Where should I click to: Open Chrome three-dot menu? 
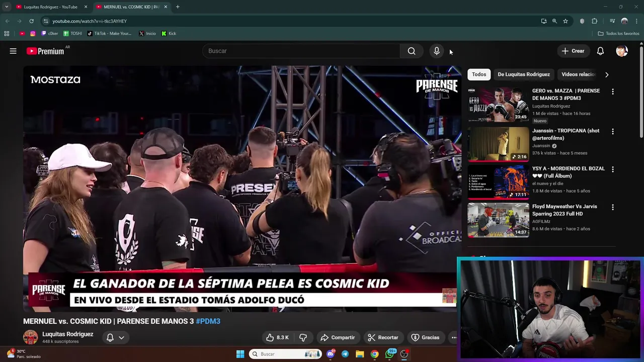637,21
